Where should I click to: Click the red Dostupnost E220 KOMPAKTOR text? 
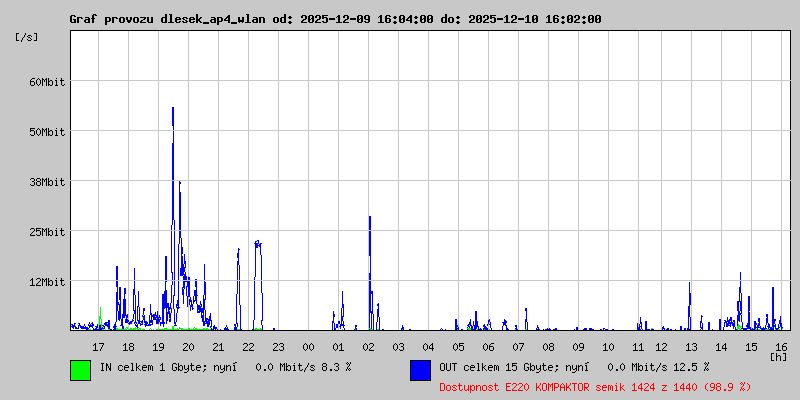tap(595, 386)
